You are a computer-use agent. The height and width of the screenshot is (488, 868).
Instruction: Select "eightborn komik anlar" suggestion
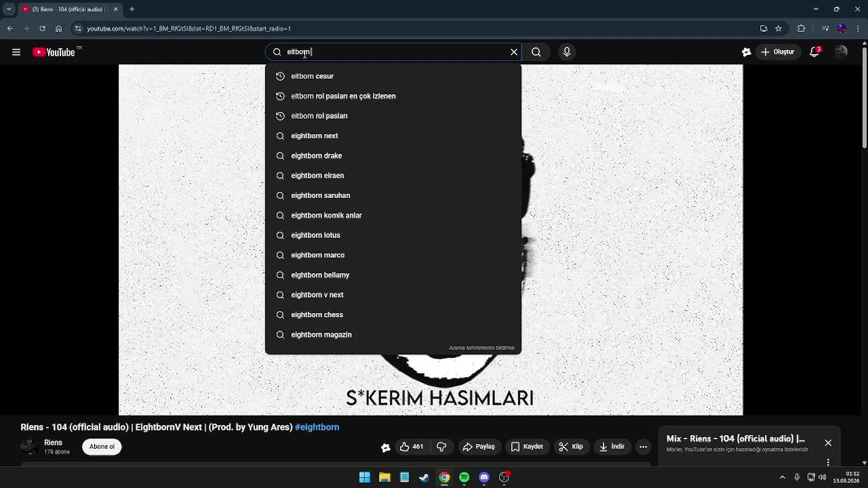(393, 216)
